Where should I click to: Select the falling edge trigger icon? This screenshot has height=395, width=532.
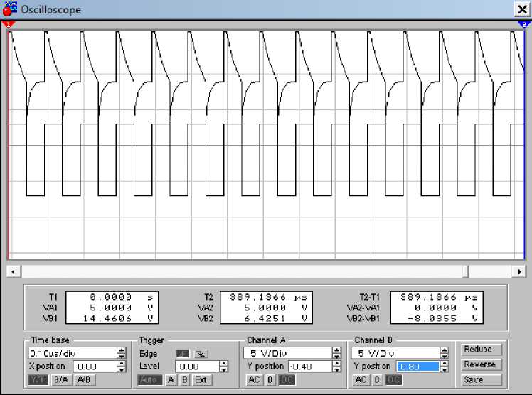200,353
